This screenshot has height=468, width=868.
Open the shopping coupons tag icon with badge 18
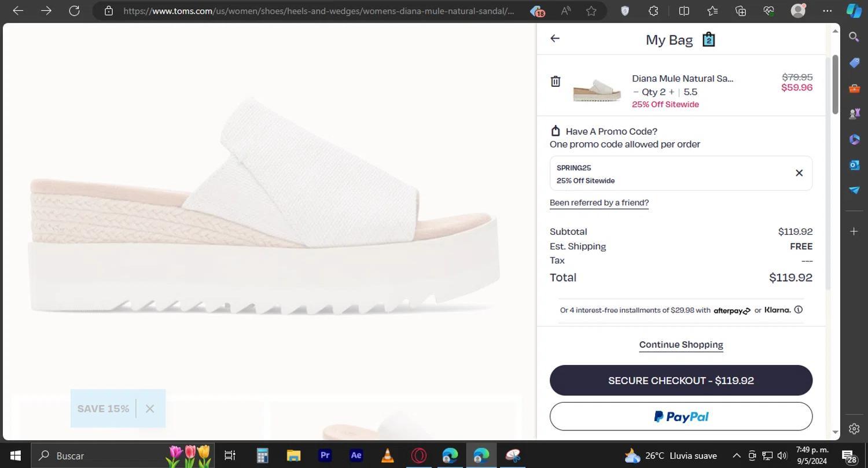[536, 10]
